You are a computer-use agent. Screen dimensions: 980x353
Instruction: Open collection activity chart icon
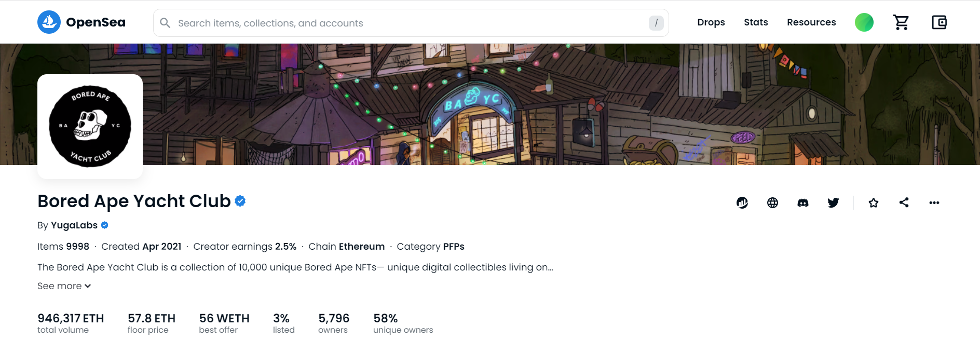pyautogui.click(x=742, y=202)
